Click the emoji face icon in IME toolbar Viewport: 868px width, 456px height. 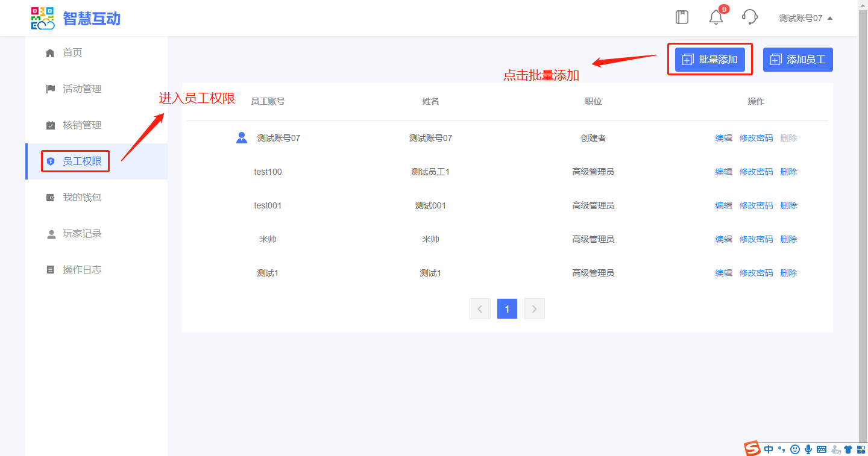[794, 449]
